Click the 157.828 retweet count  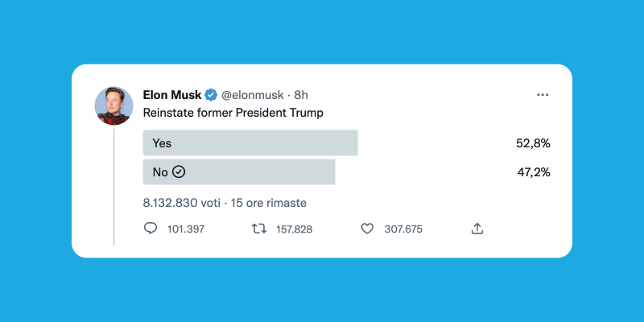(294, 229)
